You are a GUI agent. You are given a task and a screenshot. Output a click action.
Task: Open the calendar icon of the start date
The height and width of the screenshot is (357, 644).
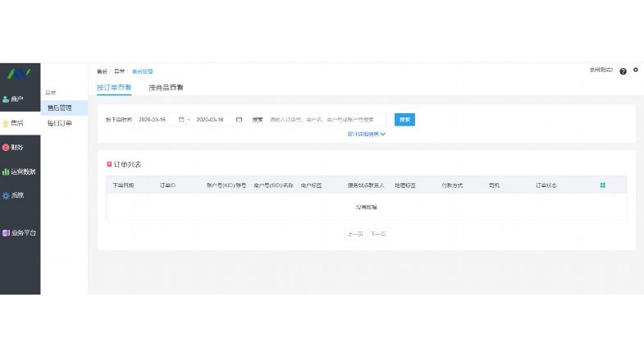tap(181, 120)
